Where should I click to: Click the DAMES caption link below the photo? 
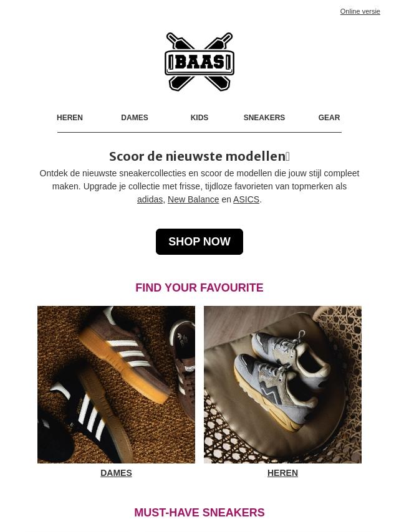[116, 473]
